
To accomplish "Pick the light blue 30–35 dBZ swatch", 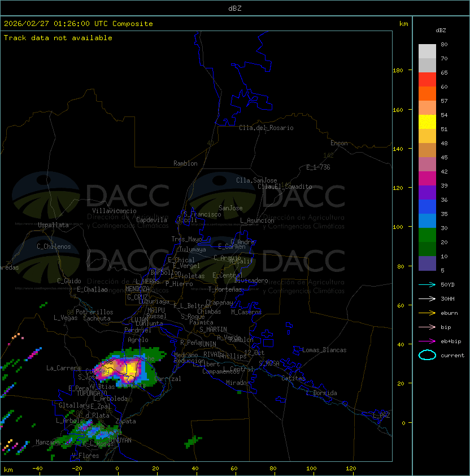I will click(x=427, y=220).
